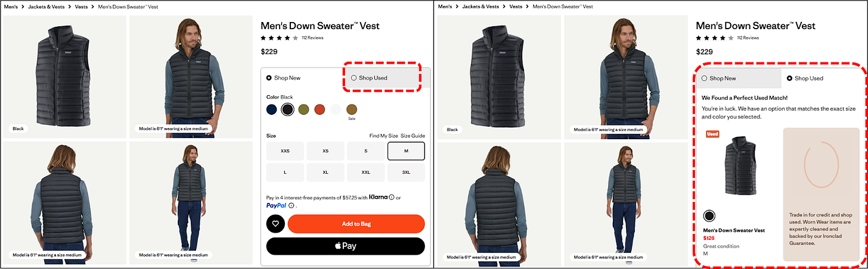This screenshot has height=269, width=868.
Task: Choose size XS
Action: point(325,151)
